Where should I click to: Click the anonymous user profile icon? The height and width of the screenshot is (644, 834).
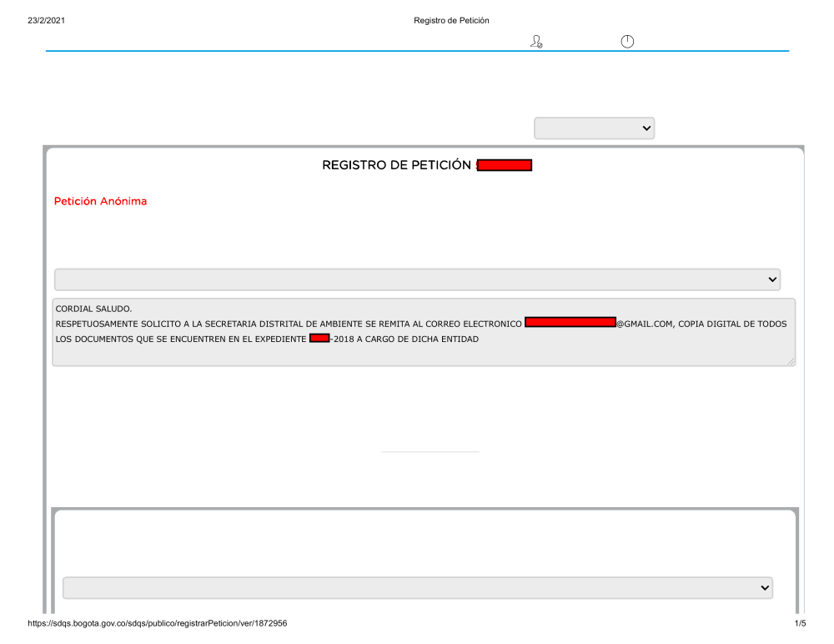536,41
